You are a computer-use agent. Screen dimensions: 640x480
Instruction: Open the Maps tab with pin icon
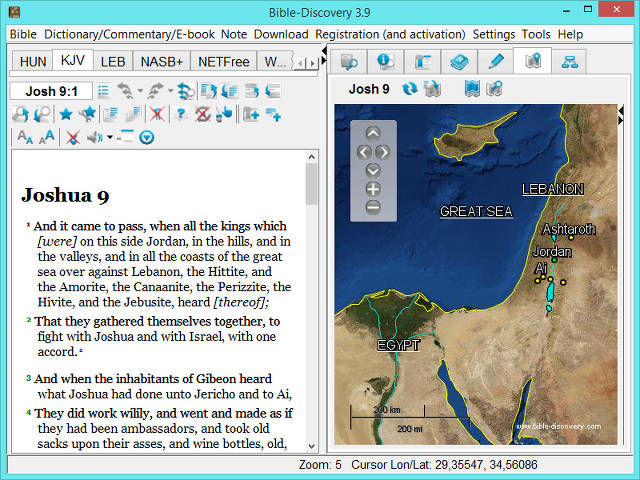click(533, 61)
